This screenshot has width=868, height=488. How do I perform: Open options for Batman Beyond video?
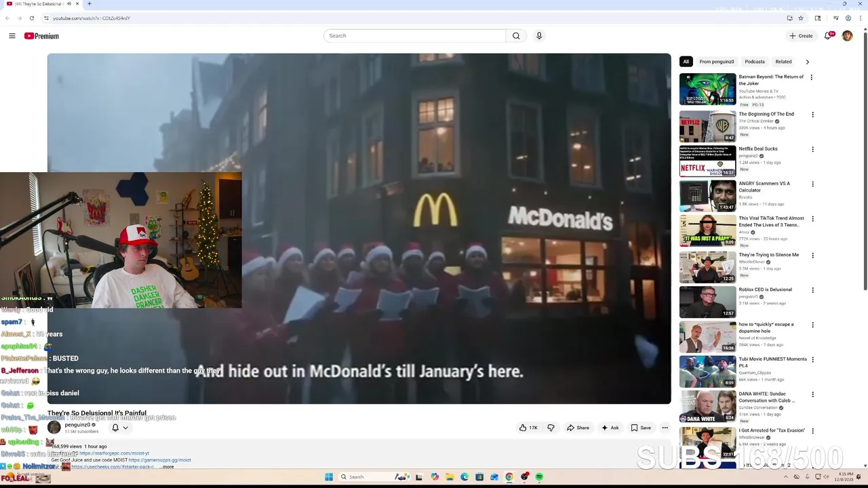click(x=811, y=77)
